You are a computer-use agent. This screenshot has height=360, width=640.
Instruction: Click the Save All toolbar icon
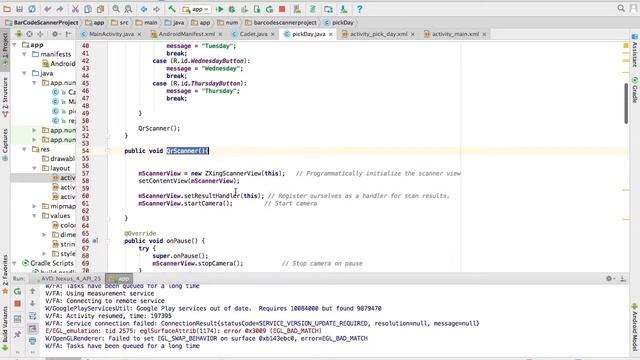tap(19, 9)
